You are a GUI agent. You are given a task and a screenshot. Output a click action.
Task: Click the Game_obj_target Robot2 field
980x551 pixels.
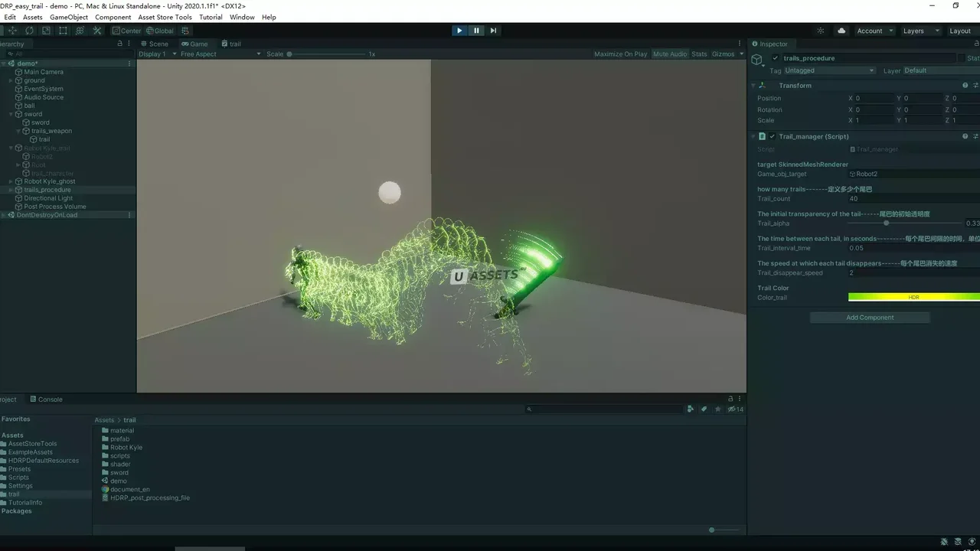913,174
